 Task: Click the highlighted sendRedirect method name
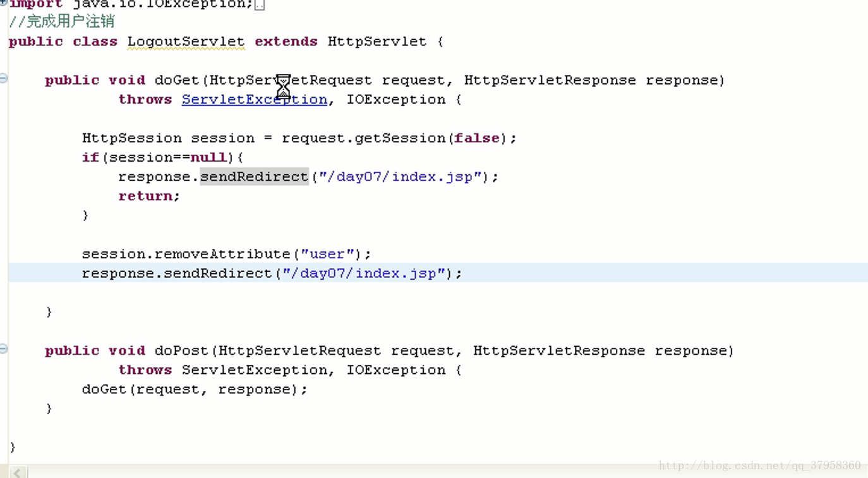254,177
